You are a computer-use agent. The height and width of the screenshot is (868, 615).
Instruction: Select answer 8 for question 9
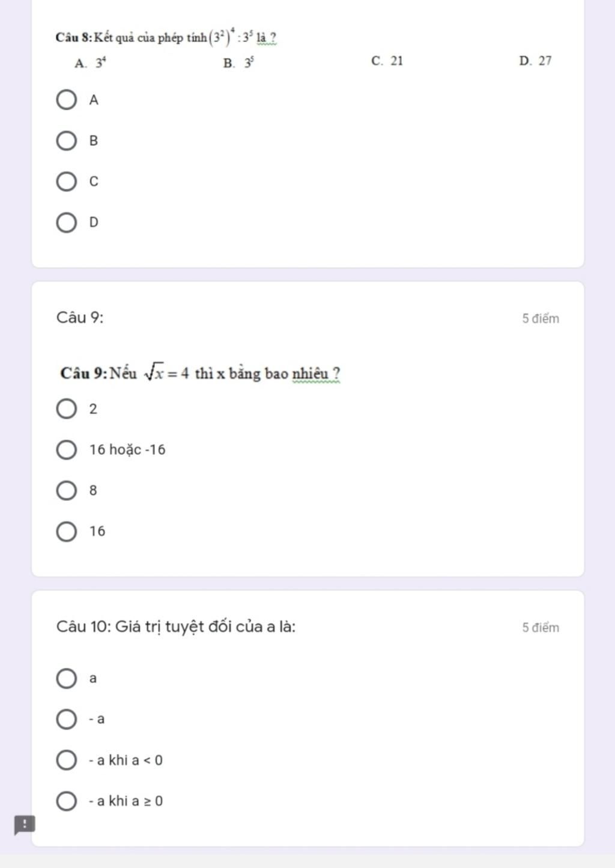coord(66,491)
